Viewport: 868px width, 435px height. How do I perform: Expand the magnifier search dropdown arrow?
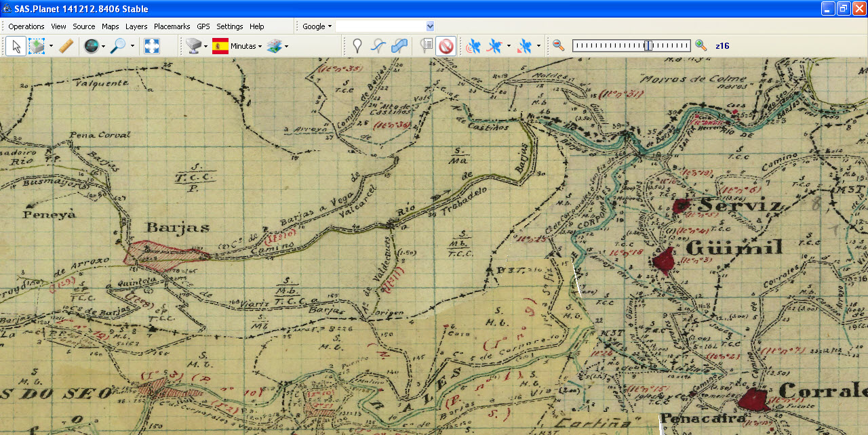click(x=132, y=46)
